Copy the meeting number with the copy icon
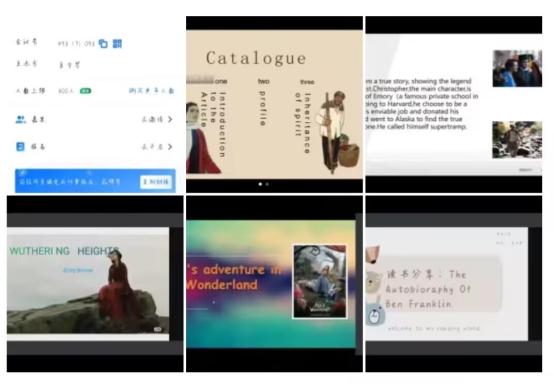This screenshot has width=554, height=384. coord(103,43)
